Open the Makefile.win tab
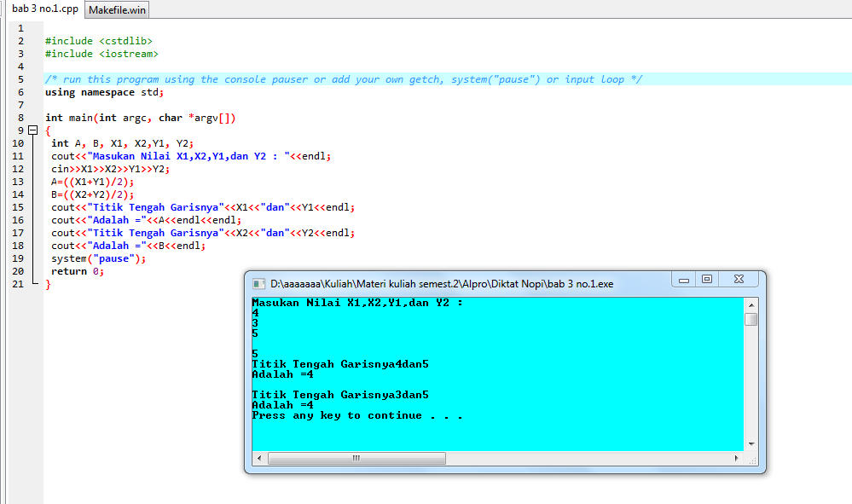 (117, 9)
